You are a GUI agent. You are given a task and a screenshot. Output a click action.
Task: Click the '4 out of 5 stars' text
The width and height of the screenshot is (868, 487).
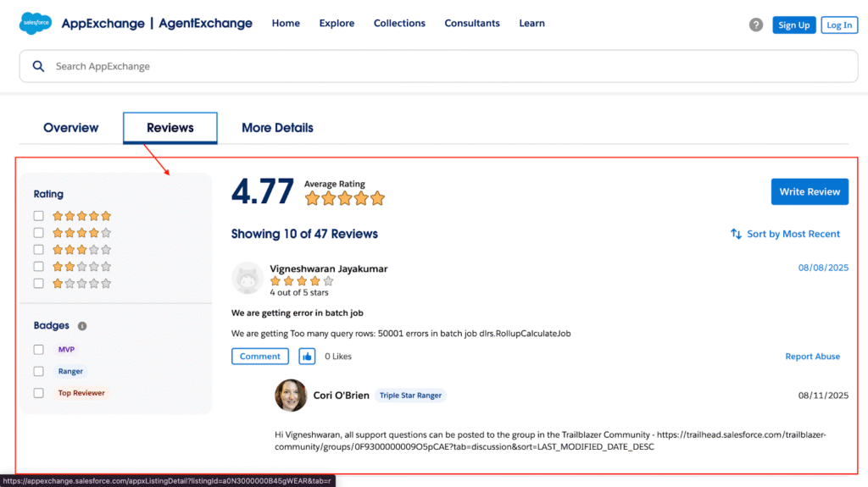click(299, 292)
